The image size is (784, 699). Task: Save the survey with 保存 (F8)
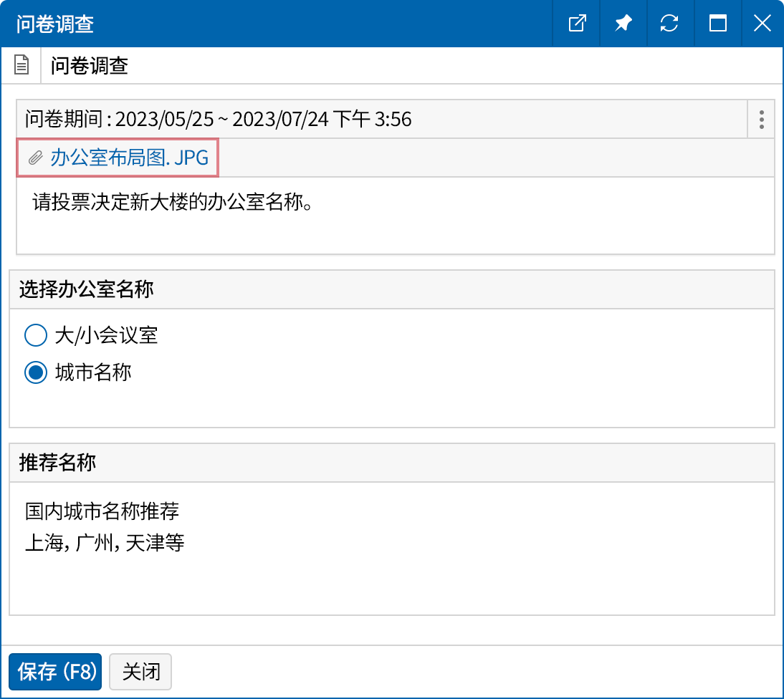54,672
